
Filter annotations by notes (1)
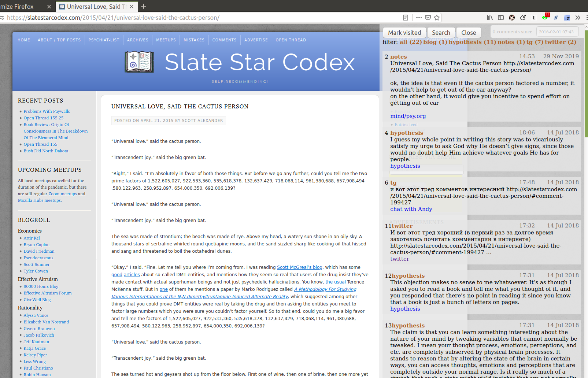511,42
